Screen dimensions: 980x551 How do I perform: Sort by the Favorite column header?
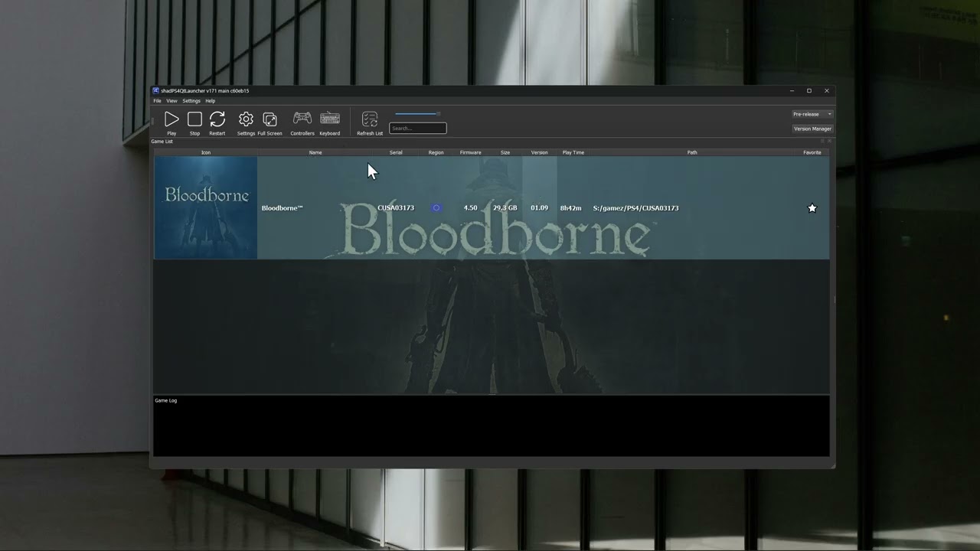click(812, 152)
